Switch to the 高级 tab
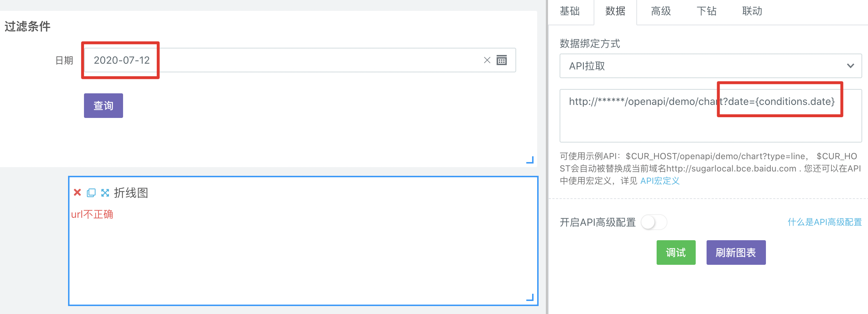This screenshot has height=314, width=868. click(661, 11)
